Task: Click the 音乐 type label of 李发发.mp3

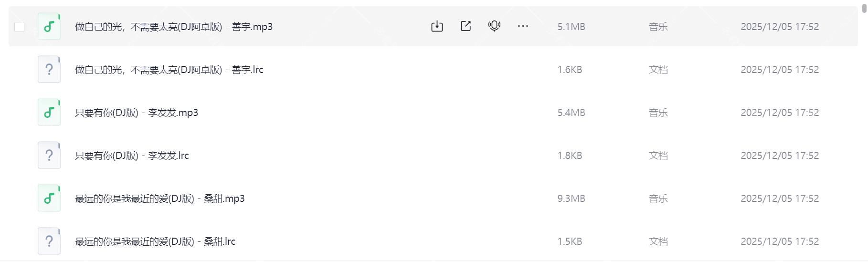Action: (658, 113)
